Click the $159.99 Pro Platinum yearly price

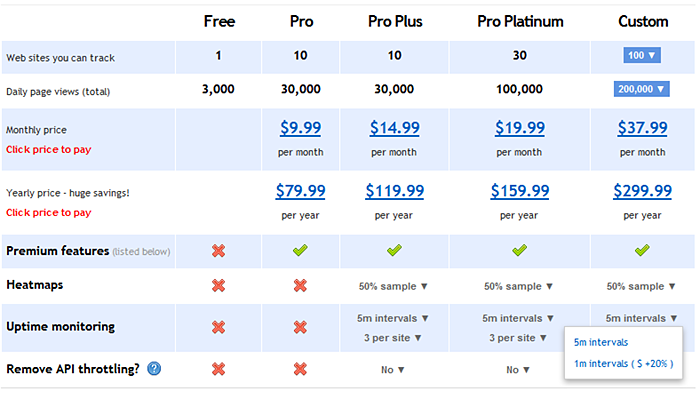click(520, 191)
